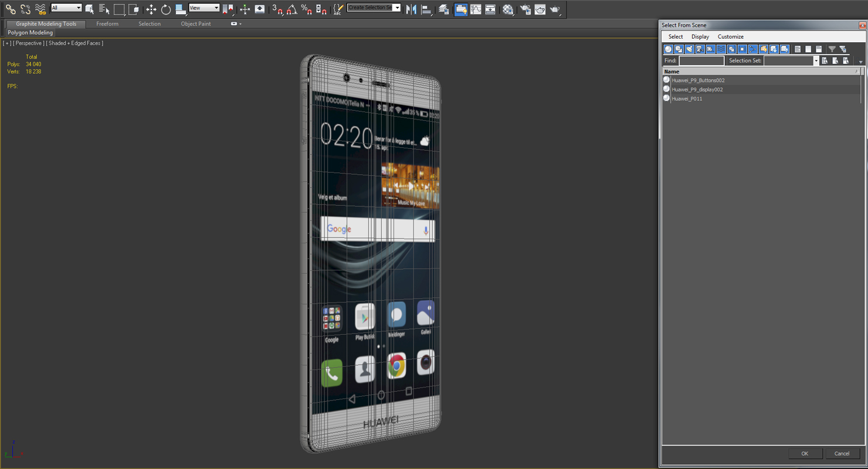Image resolution: width=868 pixels, height=469 pixels.
Task: Toggle Display Shapes filter in dialog
Action: [x=679, y=49]
